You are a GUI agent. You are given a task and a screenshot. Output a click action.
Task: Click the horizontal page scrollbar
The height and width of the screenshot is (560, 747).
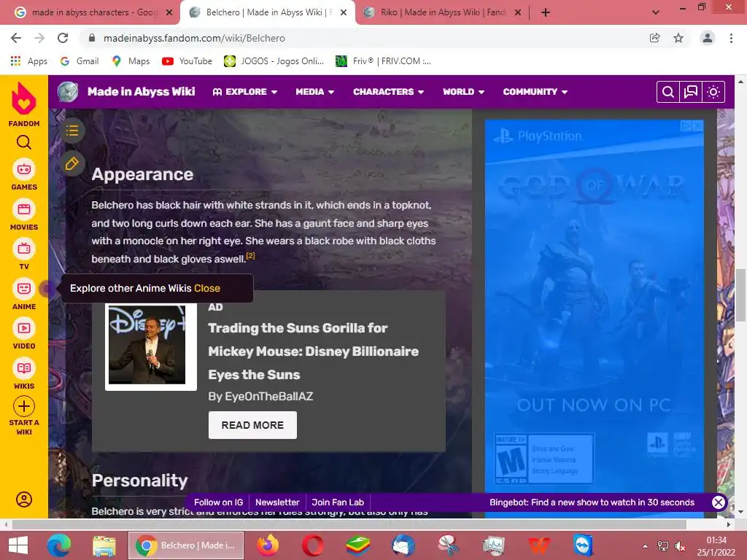348,525
